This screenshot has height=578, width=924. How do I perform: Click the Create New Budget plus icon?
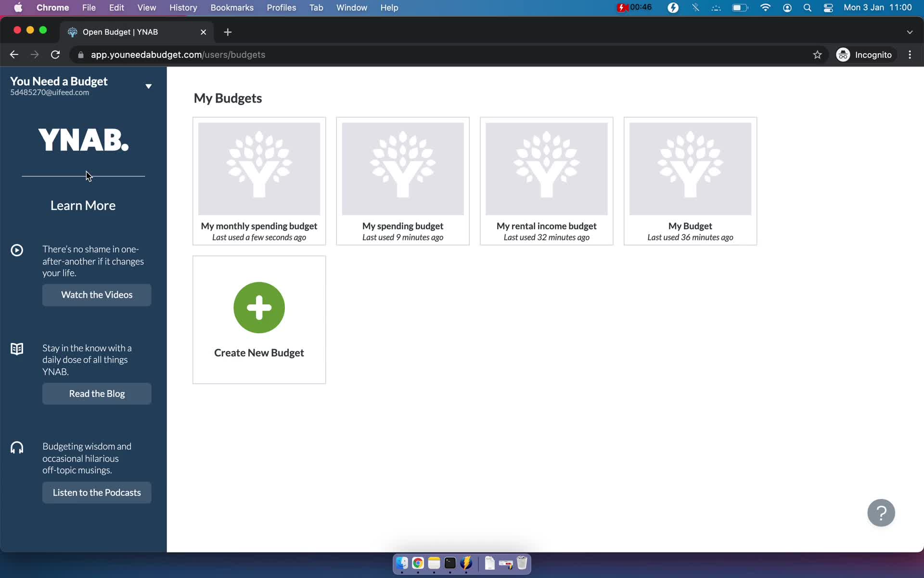(259, 308)
